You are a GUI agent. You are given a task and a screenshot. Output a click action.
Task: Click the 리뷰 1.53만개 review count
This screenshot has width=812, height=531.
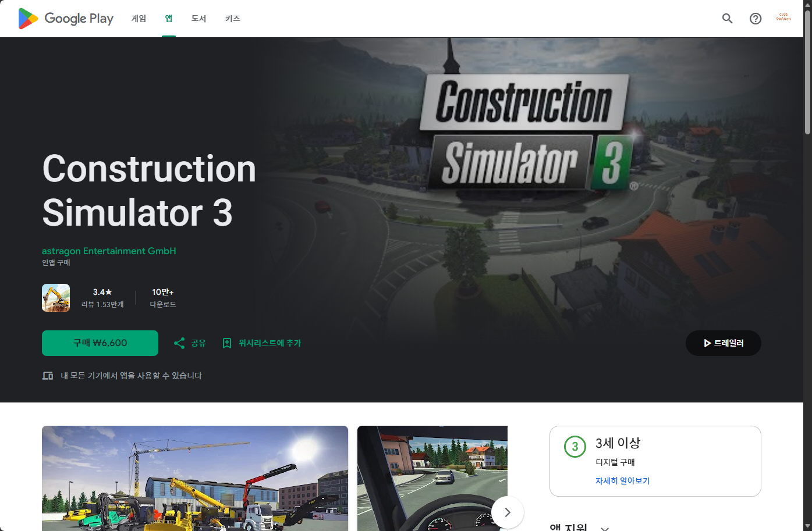click(x=102, y=305)
